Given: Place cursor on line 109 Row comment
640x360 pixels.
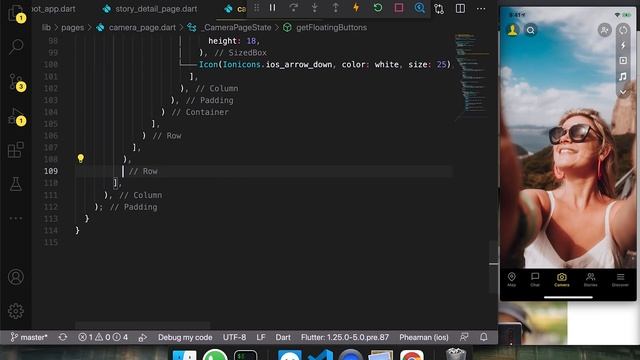Looking at the screenshot, I should 143,171.
